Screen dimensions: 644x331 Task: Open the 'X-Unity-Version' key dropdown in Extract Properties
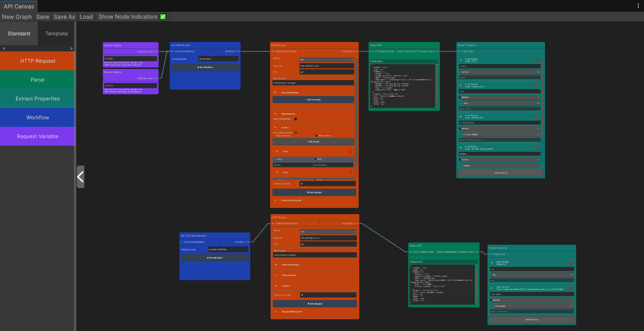[x=502, y=134]
